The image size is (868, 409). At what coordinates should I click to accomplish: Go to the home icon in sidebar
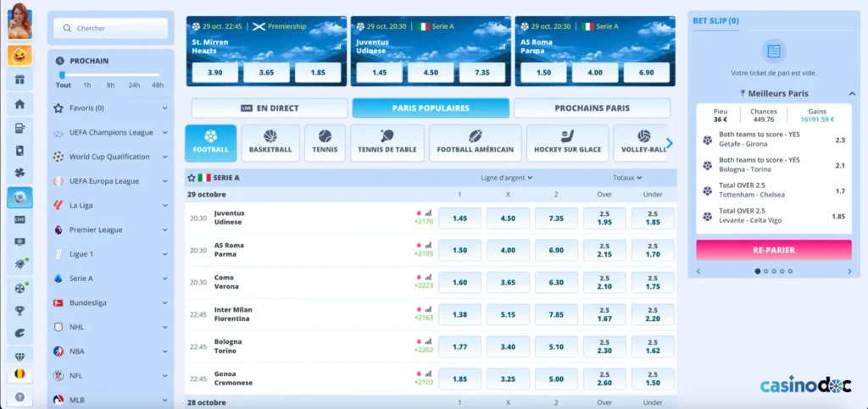pyautogui.click(x=19, y=104)
